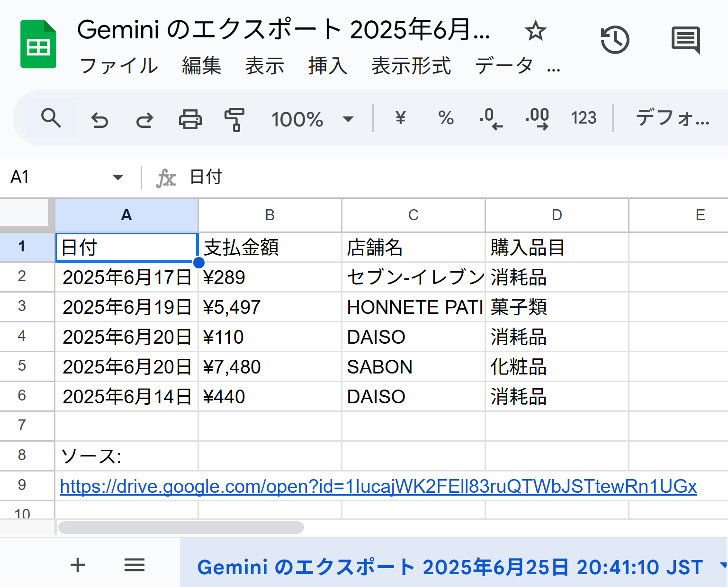Select column D header

[557, 215]
